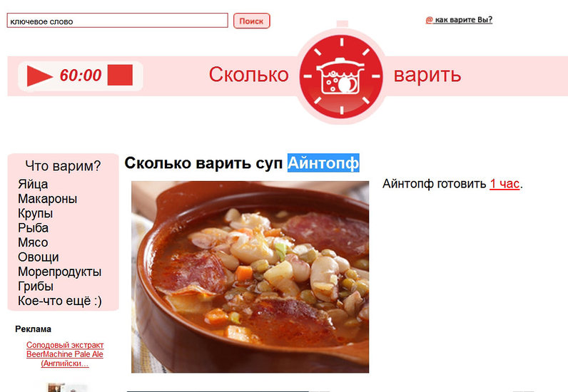Image resolution: width=568 pixels, height=392 pixels.
Task: Choose Мясо from the sidebar
Action: coord(33,242)
